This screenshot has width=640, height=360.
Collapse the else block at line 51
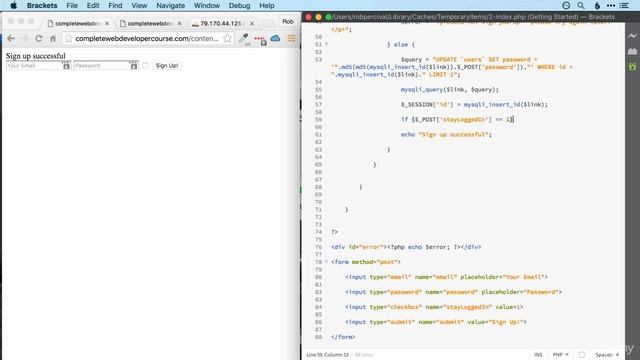tap(326, 44)
